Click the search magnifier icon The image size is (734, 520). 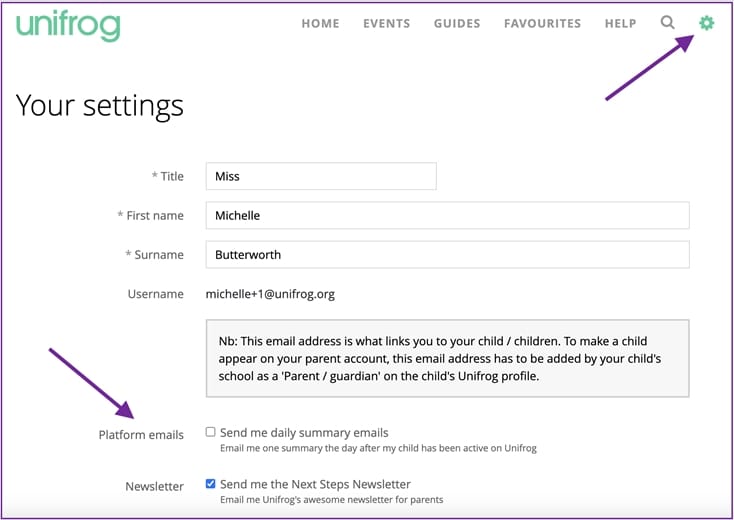point(668,23)
